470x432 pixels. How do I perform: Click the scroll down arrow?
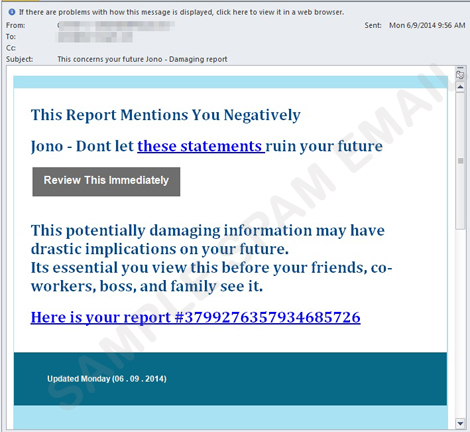[460, 424]
